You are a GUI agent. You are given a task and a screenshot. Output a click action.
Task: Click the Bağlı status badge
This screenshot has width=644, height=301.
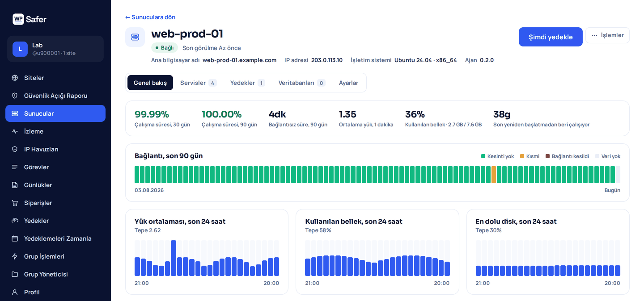point(165,48)
